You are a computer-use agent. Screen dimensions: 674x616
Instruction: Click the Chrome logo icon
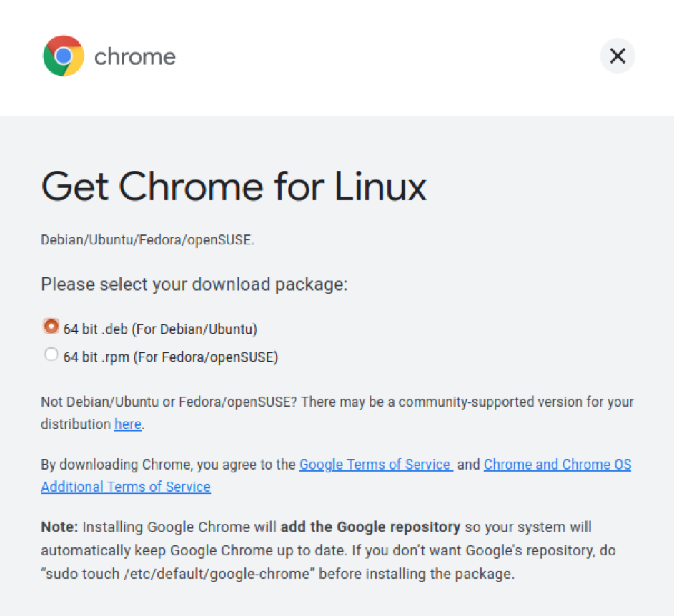[x=64, y=56]
